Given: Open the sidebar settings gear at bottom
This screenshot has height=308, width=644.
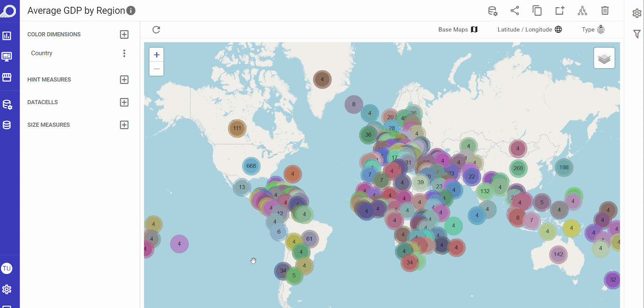Looking at the screenshot, I should 7,289.
